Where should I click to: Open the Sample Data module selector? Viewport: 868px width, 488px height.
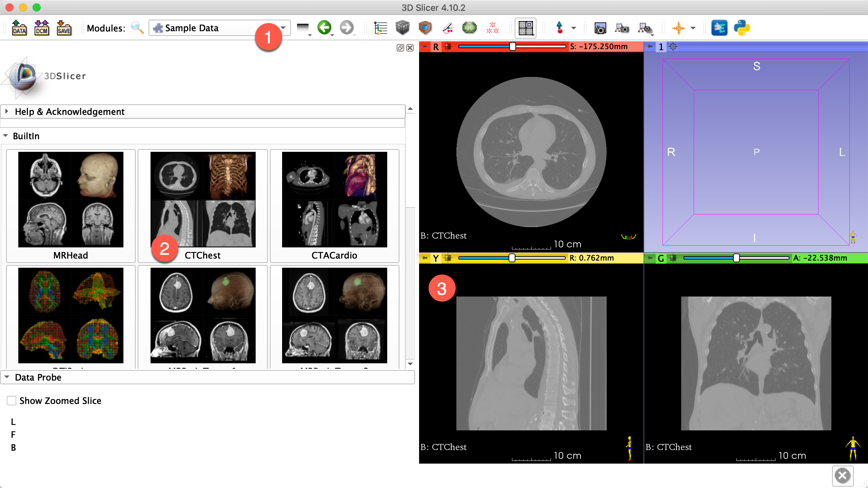point(219,28)
